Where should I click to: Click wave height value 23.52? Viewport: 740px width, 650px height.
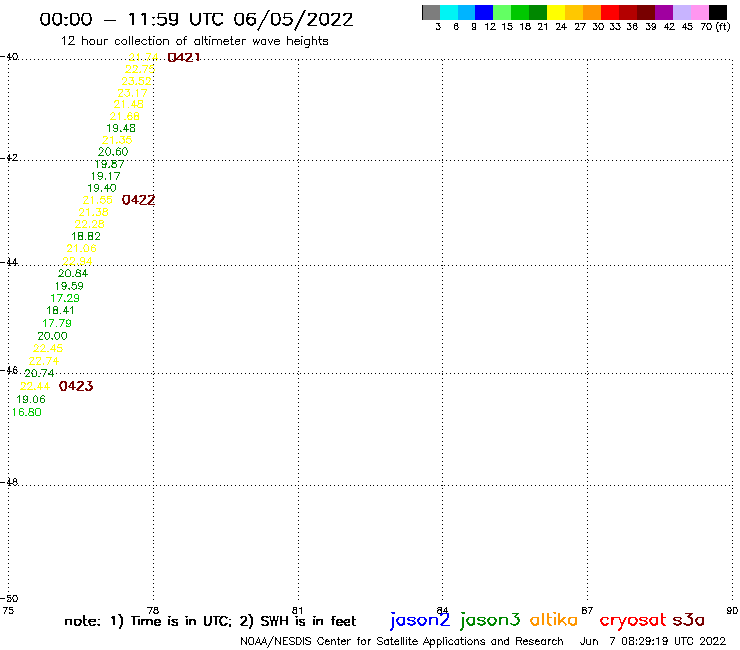[x=136, y=81]
